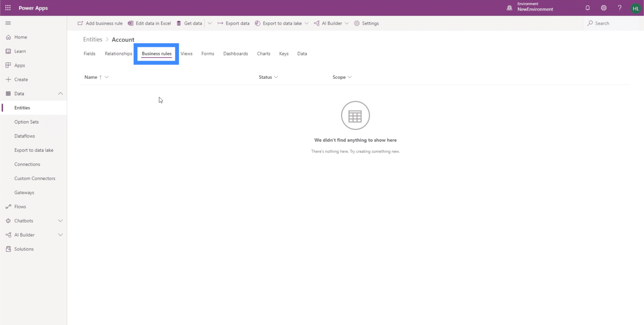Open the Status column filter dropdown
644x325 pixels.
point(276,77)
